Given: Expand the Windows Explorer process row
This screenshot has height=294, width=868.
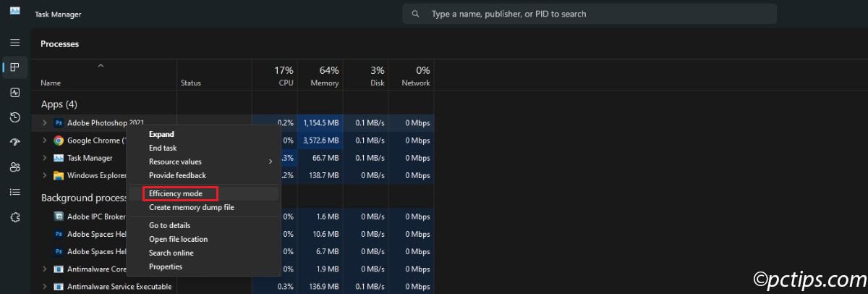Looking at the screenshot, I should 45,175.
